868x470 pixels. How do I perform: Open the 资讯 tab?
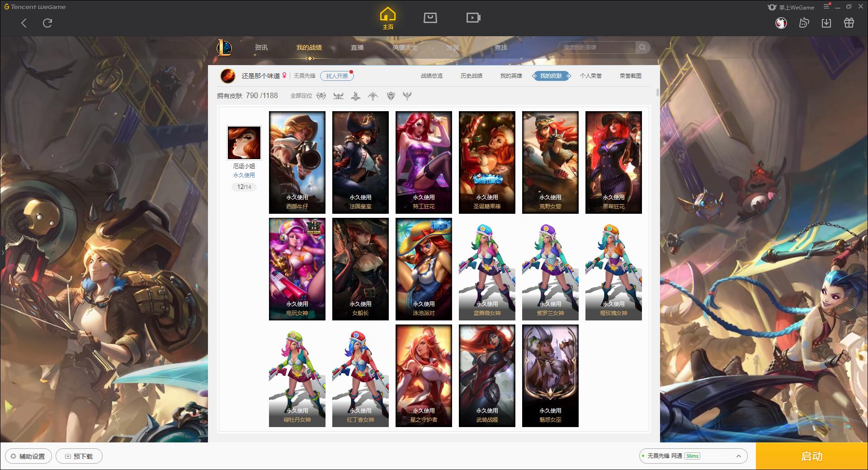[261, 47]
